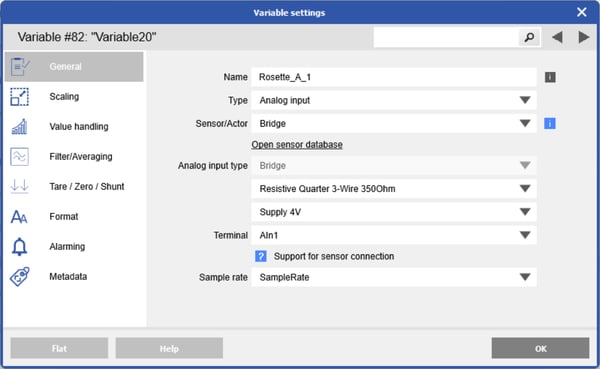Click the Value handling chart icon

19,127
